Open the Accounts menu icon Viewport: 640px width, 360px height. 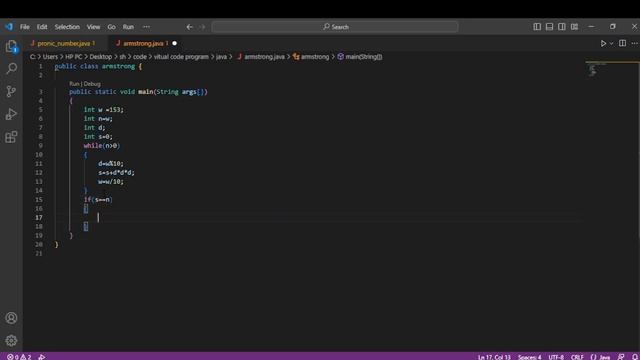pos(11,318)
